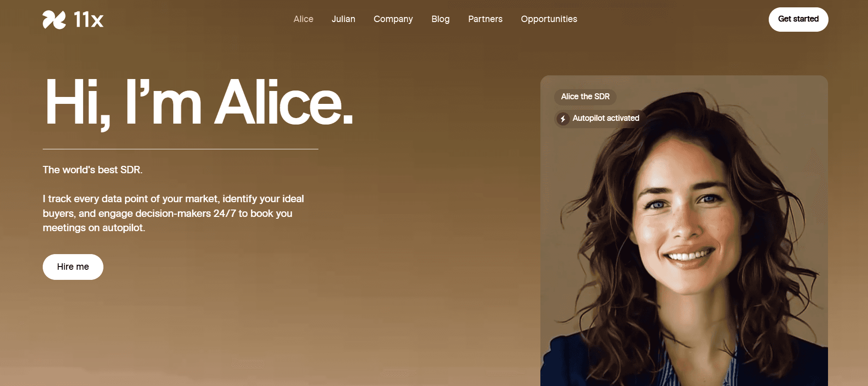Image resolution: width=868 pixels, height=386 pixels.
Task: Click the Hire me button
Action: 73,267
